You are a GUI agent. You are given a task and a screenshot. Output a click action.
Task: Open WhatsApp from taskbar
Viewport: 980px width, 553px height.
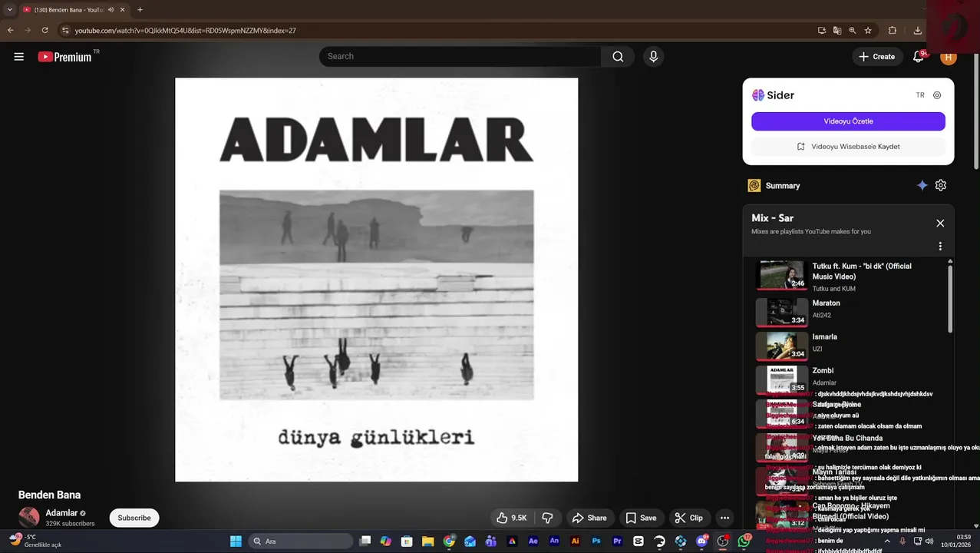point(744,541)
